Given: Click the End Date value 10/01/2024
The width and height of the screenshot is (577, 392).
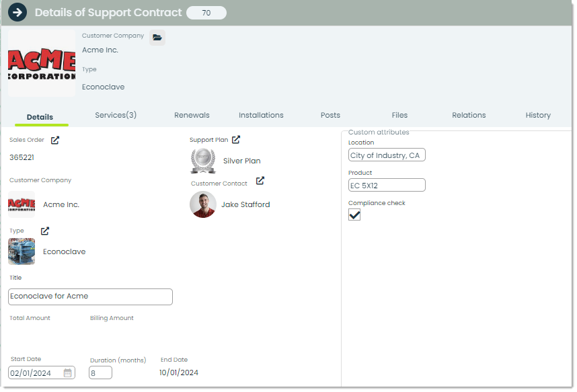Looking at the screenshot, I should [x=178, y=373].
